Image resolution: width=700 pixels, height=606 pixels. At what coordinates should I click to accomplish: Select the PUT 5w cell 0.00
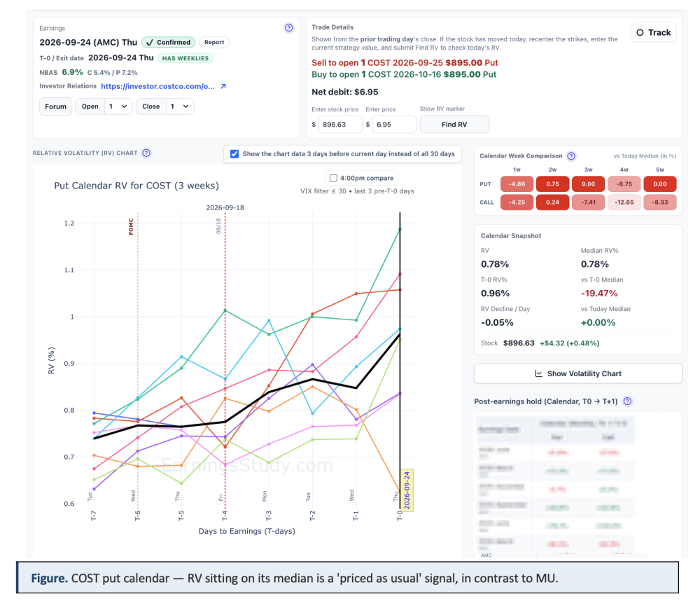pos(660,184)
